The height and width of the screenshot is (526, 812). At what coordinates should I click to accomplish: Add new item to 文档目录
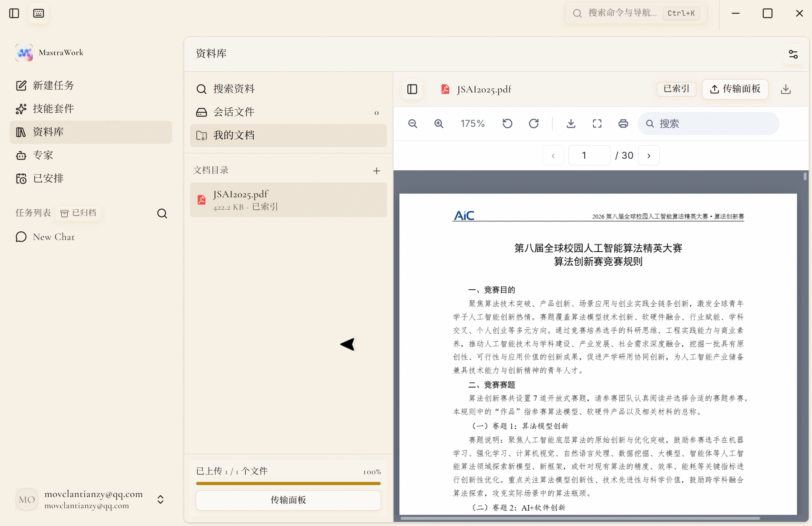point(377,170)
